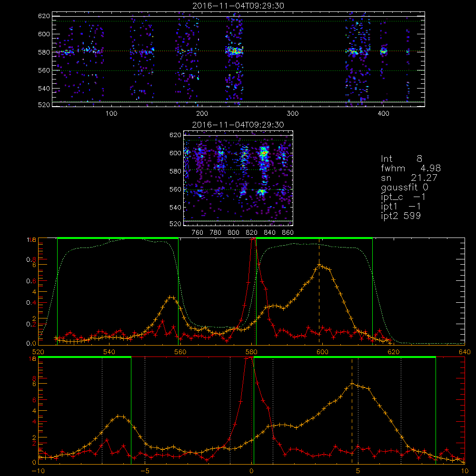
Task: Click the 'ipt2 599' parameter text
Action: (x=401, y=216)
